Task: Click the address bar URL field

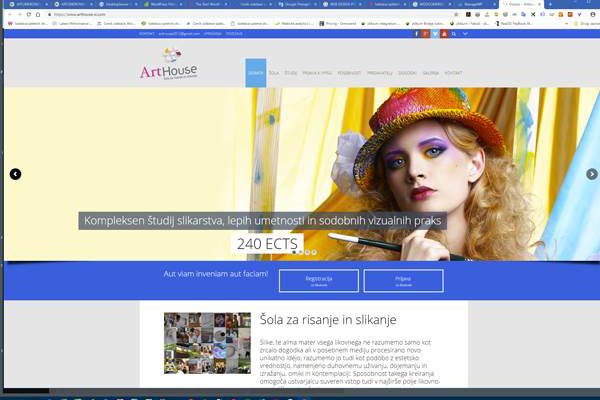Action: point(249,14)
